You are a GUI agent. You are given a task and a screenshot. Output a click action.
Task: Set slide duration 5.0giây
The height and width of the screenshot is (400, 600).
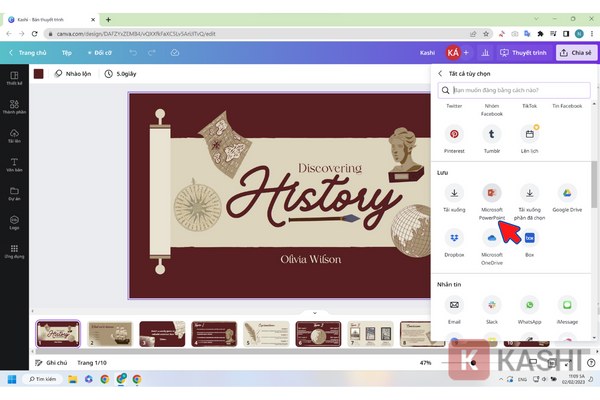(121, 73)
